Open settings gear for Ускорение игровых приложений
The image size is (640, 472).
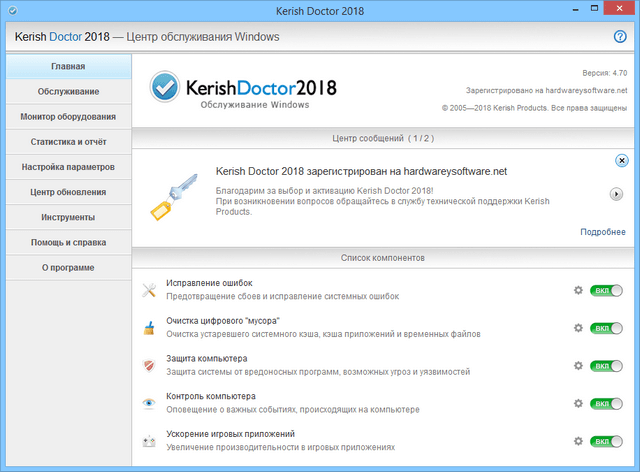[x=578, y=441]
